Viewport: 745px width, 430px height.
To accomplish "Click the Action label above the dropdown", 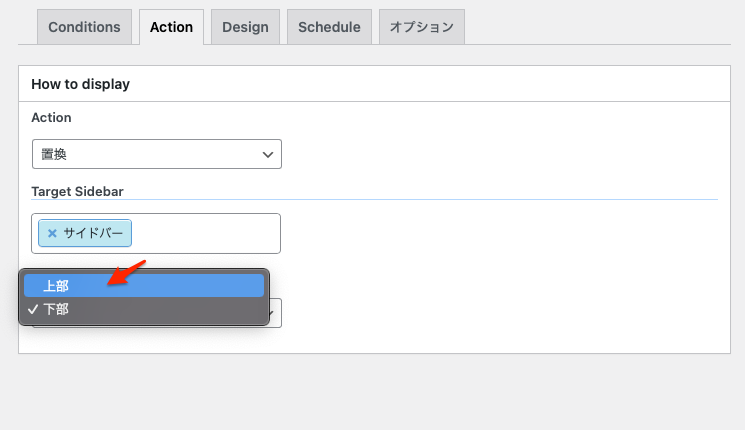I will (51, 117).
